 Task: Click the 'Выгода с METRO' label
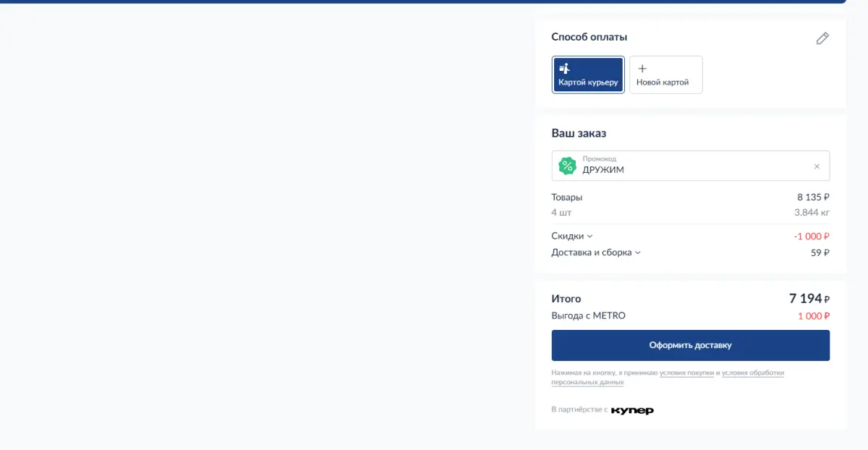pyautogui.click(x=588, y=315)
